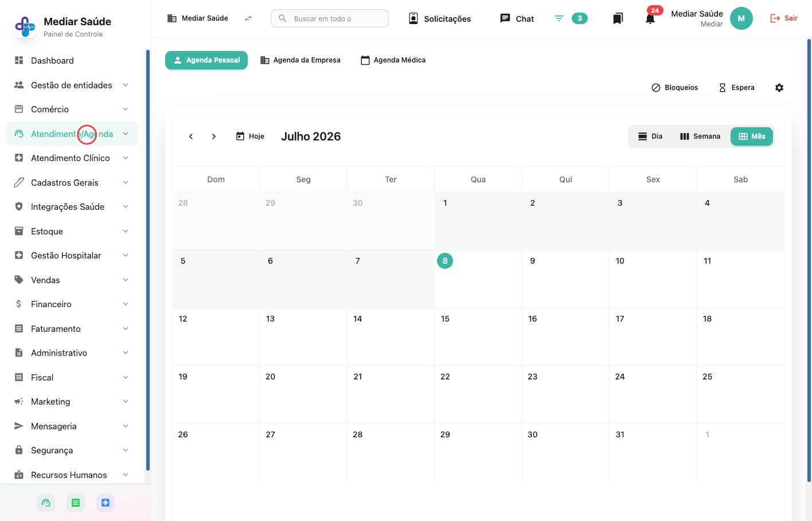Screen dimensions: 812x521
Task: Expand the Estoque menu chevron
Action: (126, 231)
